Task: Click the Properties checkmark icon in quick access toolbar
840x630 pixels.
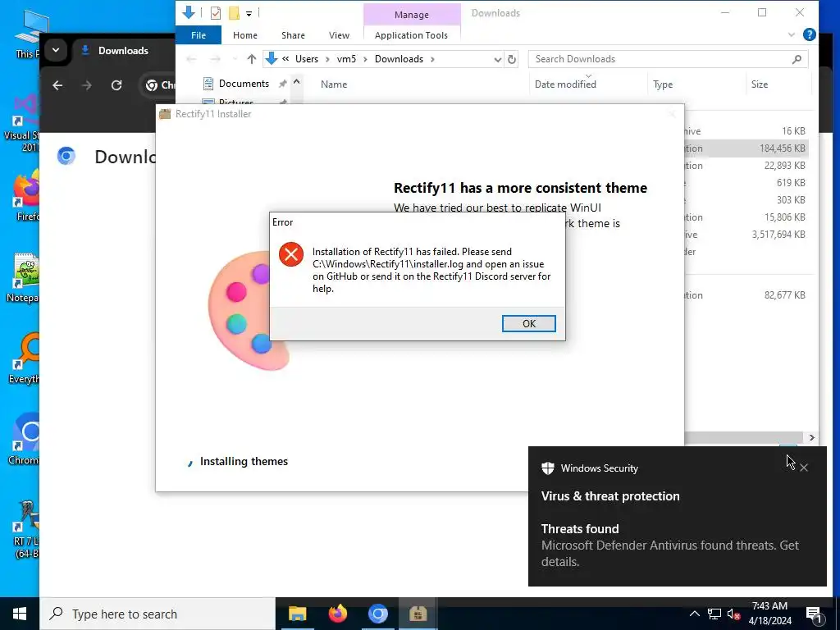Action: [x=216, y=13]
